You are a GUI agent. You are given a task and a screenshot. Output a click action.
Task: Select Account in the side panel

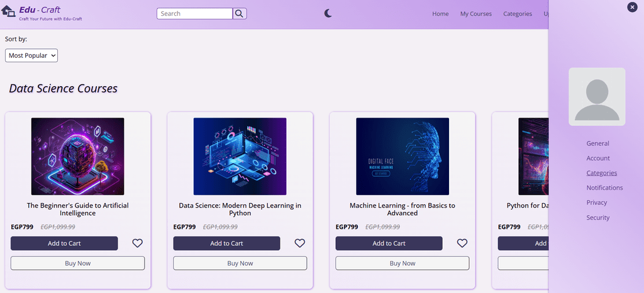pyautogui.click(x=598, y=158)
